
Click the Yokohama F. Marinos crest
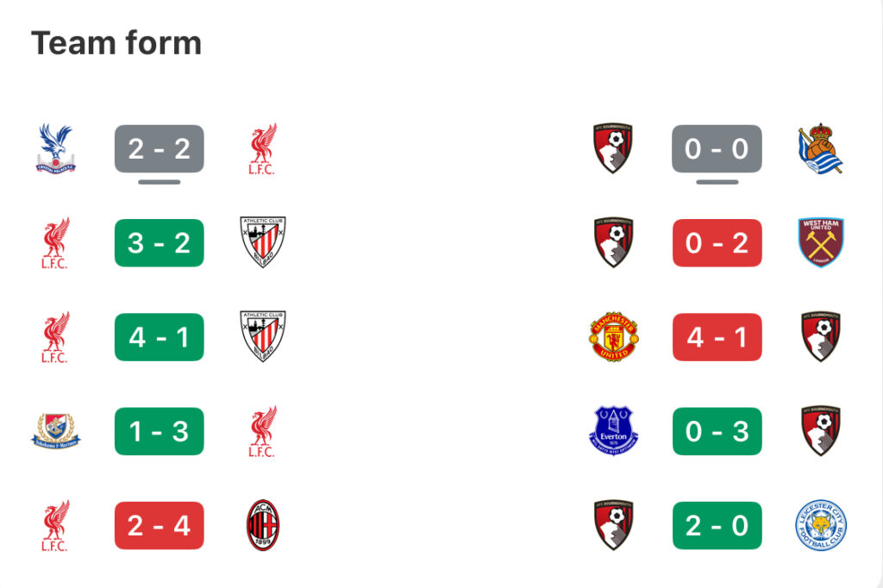pyautogui.click(x=56, y=431)
